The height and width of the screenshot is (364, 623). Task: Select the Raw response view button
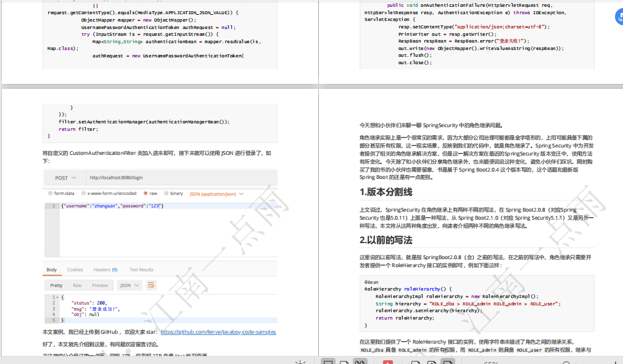pyautogui.click(x=77, y=285)
